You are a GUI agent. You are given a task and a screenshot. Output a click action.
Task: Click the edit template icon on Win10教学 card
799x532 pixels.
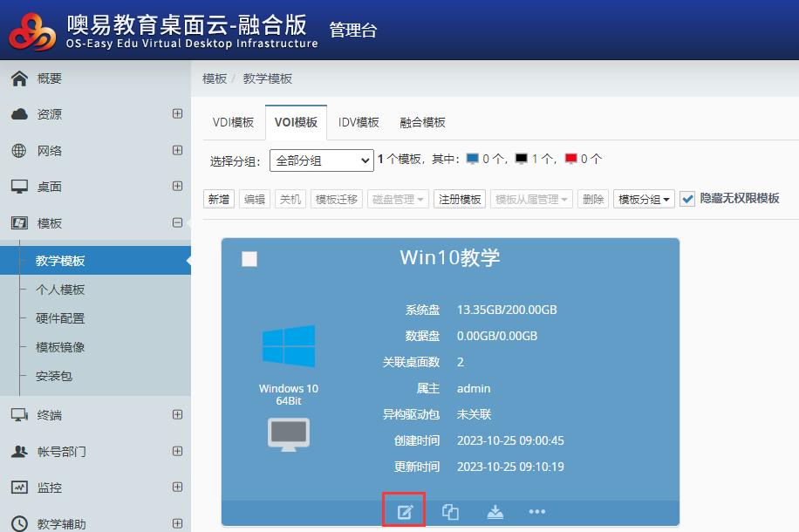tap(405, 512)
